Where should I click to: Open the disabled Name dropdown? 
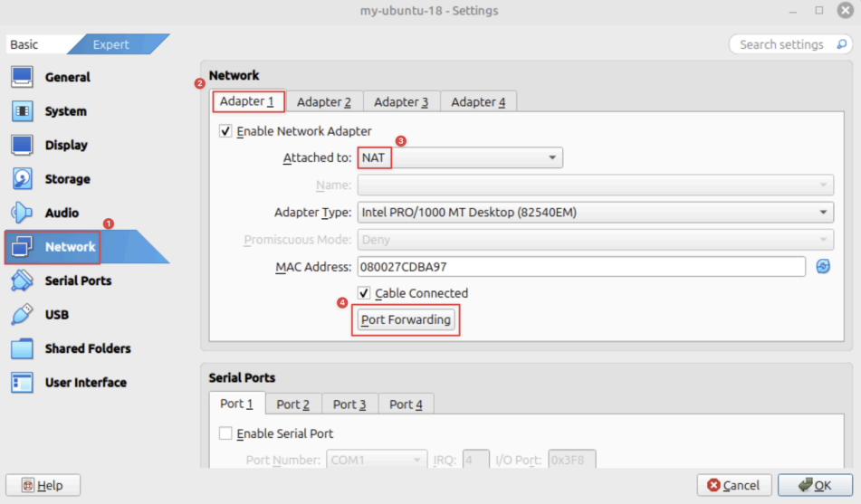595,185
